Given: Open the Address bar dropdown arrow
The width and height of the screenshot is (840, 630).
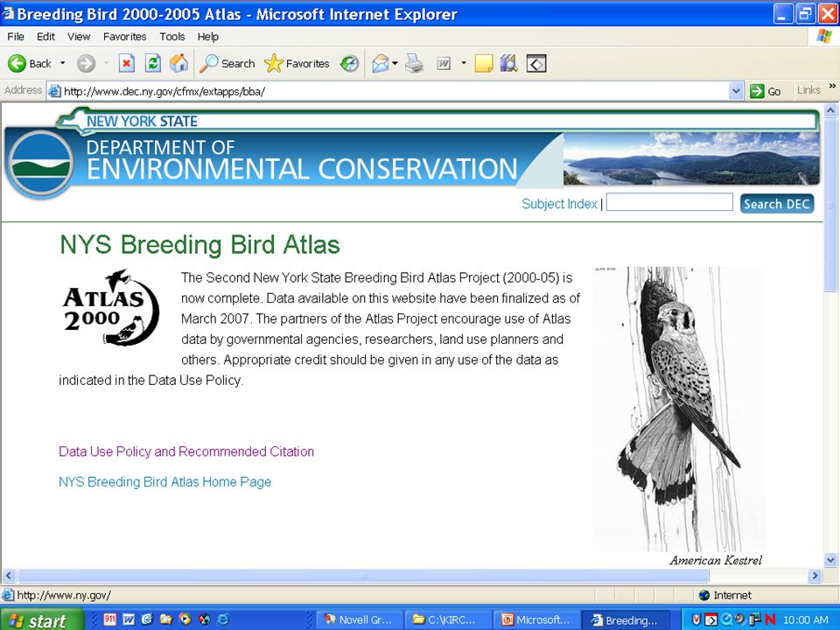Looking at the screenshot, I should click(x=736, y=91).
